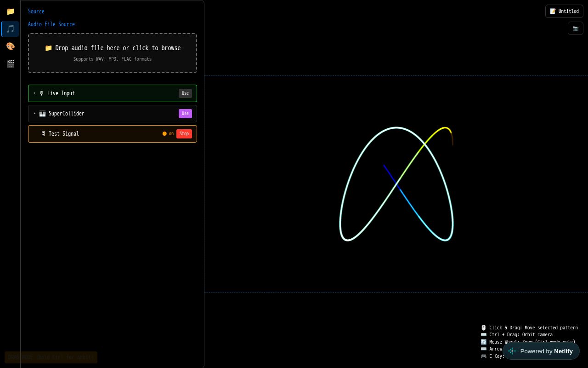The height and width of the screenshot is (368, 588).
Task: Click the Test Signal knobs icon
Action: [x=43, y=134]
